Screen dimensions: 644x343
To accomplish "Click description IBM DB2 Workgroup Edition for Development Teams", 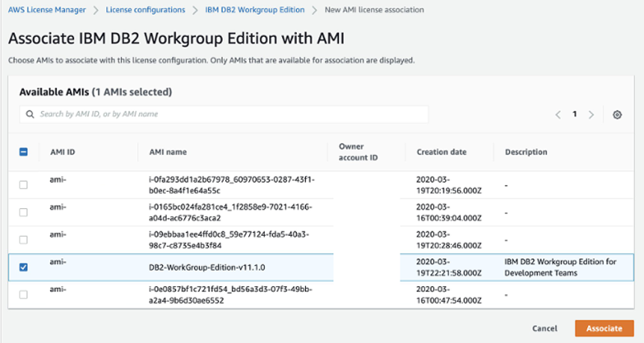I will coord(560,267).
